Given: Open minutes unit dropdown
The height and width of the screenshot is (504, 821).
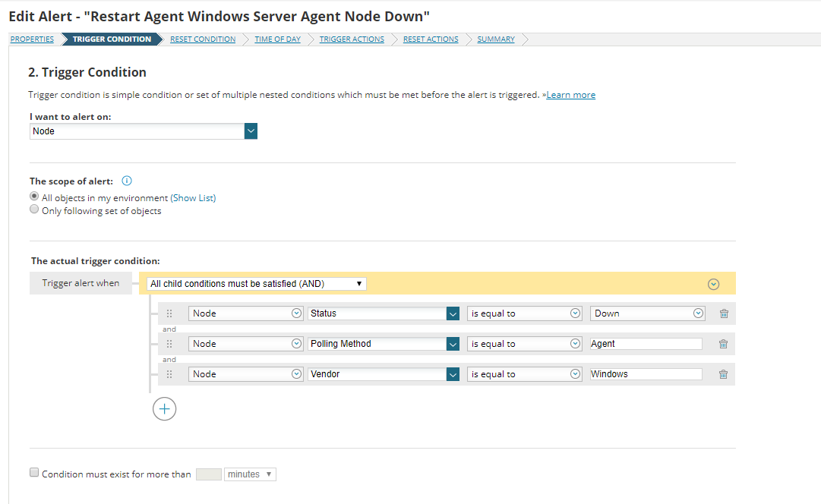Looking at the screenshot, I should point(250,474).
